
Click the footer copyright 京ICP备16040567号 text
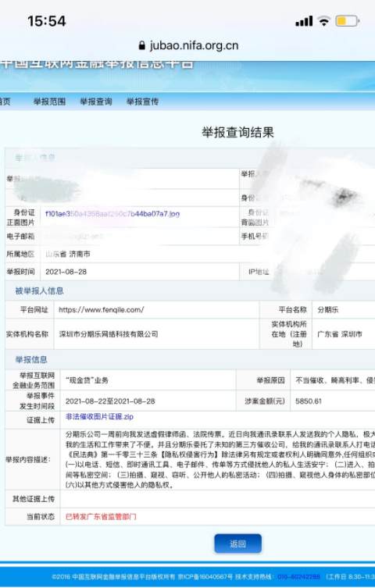[x=205, y=577]
